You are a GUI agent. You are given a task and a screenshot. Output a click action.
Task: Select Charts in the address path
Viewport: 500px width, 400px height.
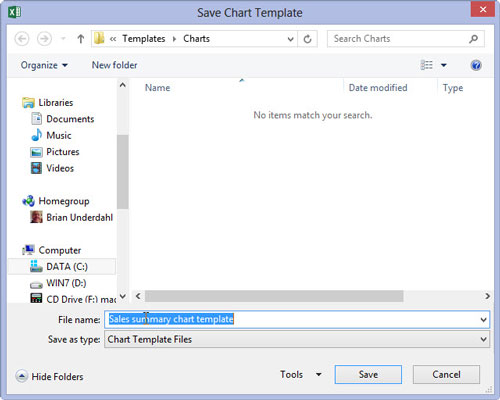pos(196,39)
